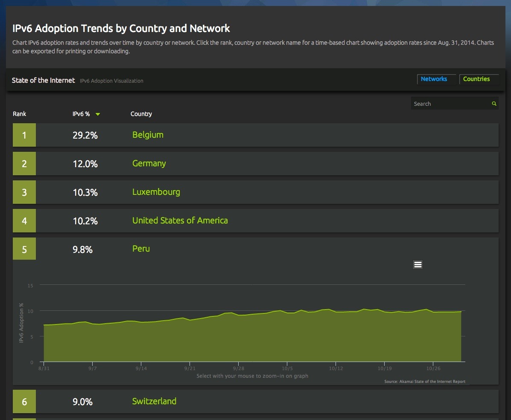Click the IPv6 % sort arrow

pos(98,114)
